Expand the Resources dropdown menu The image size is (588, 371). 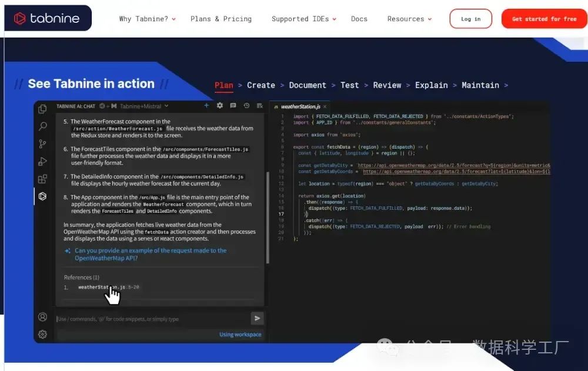pos(409,19)
